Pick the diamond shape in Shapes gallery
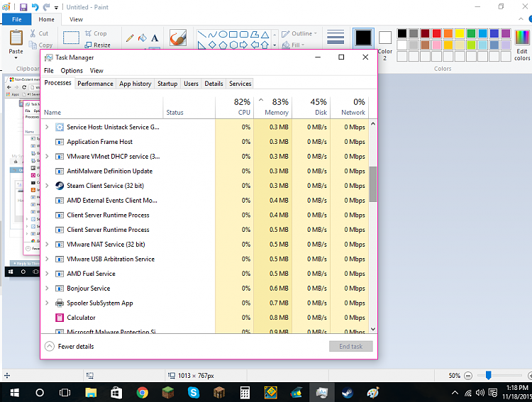 (x=212, y=45)
